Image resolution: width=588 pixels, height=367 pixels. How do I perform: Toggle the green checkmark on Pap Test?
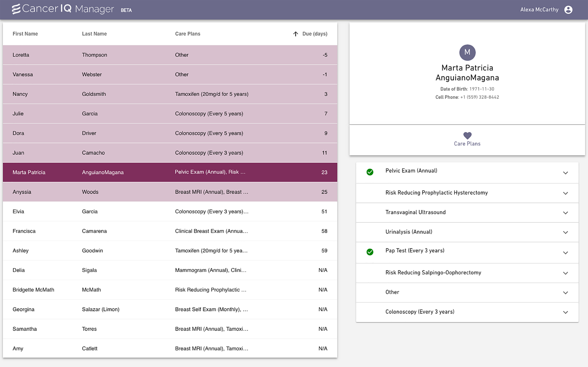coord(370,252)
